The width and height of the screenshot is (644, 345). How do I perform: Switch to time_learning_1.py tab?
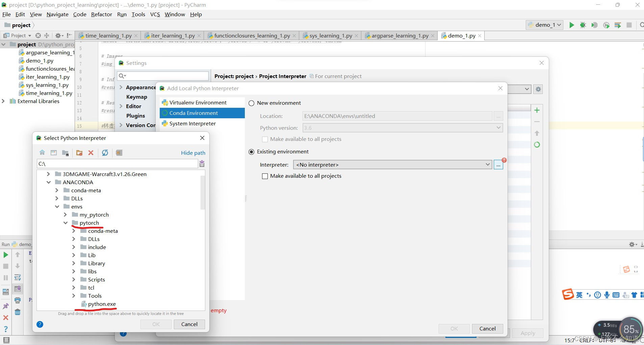(x=108, y=35)
